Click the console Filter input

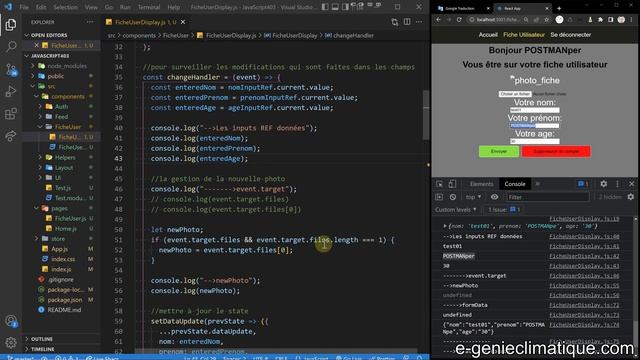point(548,197)
